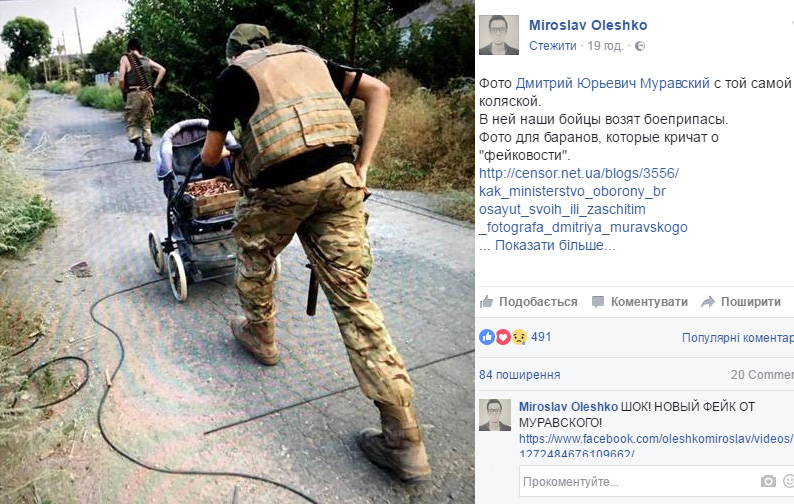This screenshot has width=794, height=504.
Task: Open Miroslav Oleshko profile picture at top
Action: (x=499, y=35)
